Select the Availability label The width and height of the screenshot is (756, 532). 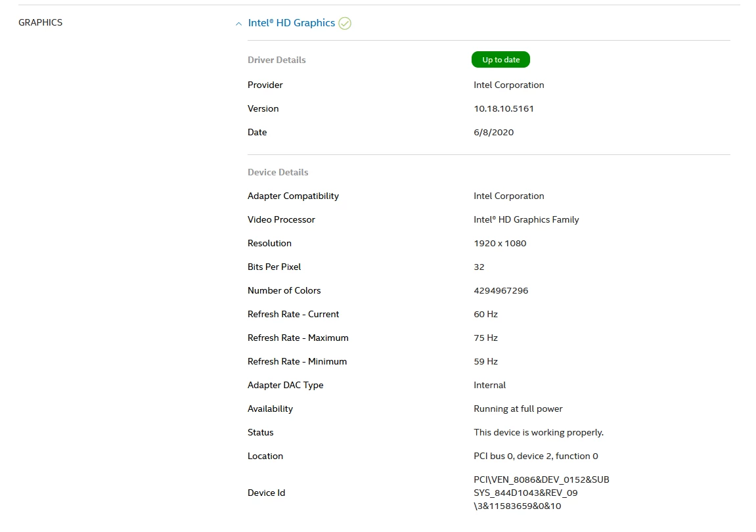270,409
